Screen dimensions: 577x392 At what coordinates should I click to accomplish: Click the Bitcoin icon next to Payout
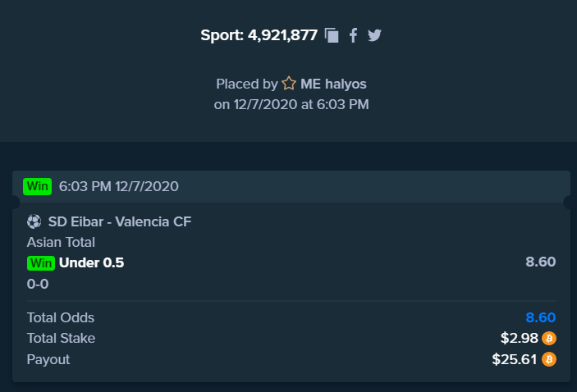[x=549, y=359]
